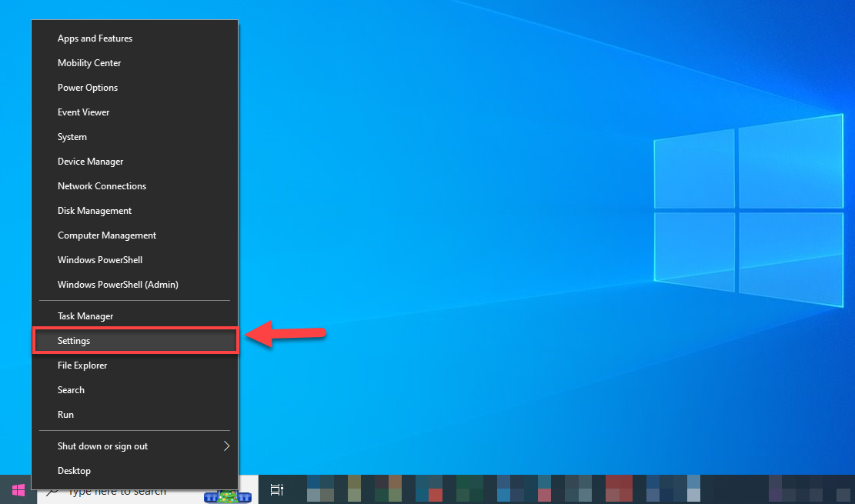The width and height of the screenshot is (855, 504).
Task: Open Task View on the taskbar
Action: (x=277, y=490)
